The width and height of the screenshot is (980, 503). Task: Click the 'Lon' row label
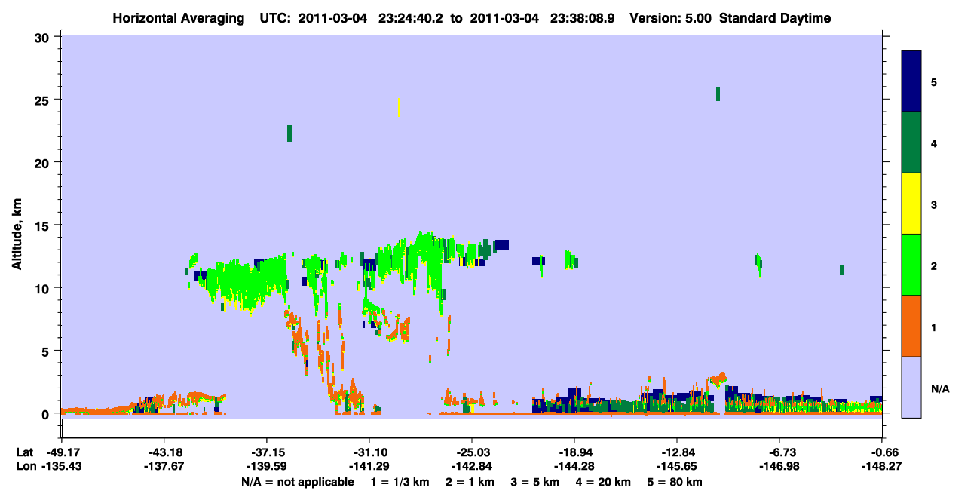point(25,467)
